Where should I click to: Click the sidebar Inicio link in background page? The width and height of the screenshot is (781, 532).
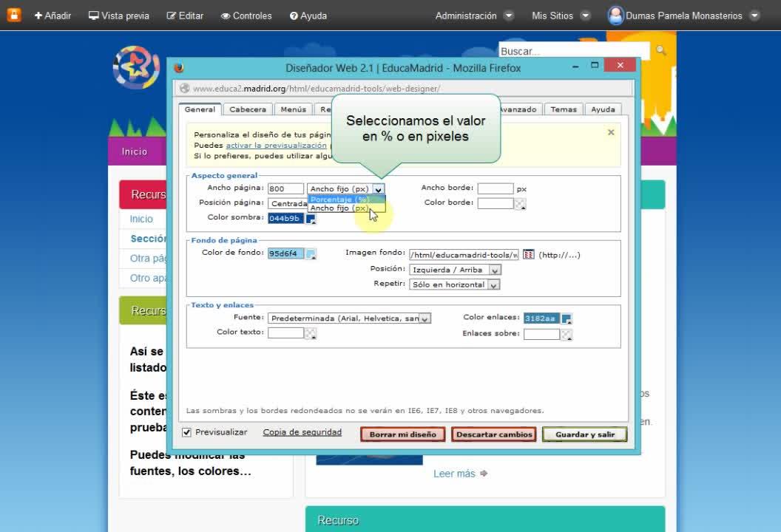[x=141, y=219]
